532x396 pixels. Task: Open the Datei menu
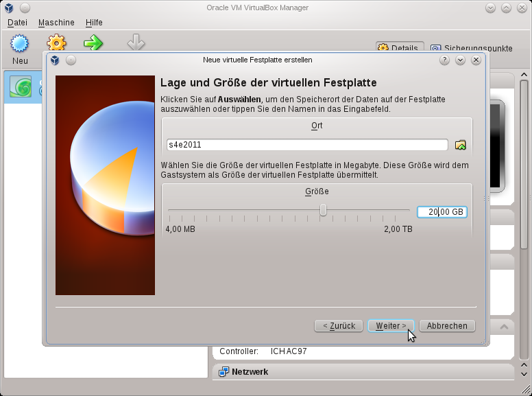point(17,23)
